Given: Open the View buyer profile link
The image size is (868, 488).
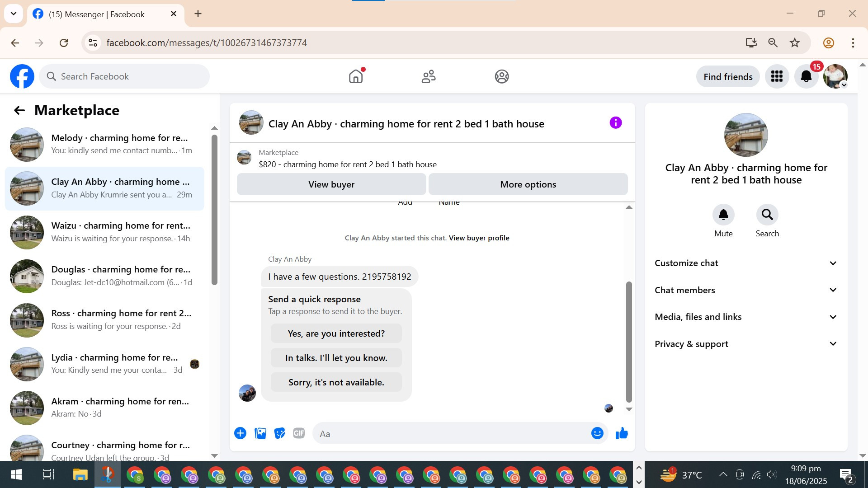Looking at the screenshot, I should pyautogui.click(x=479, y=238).
